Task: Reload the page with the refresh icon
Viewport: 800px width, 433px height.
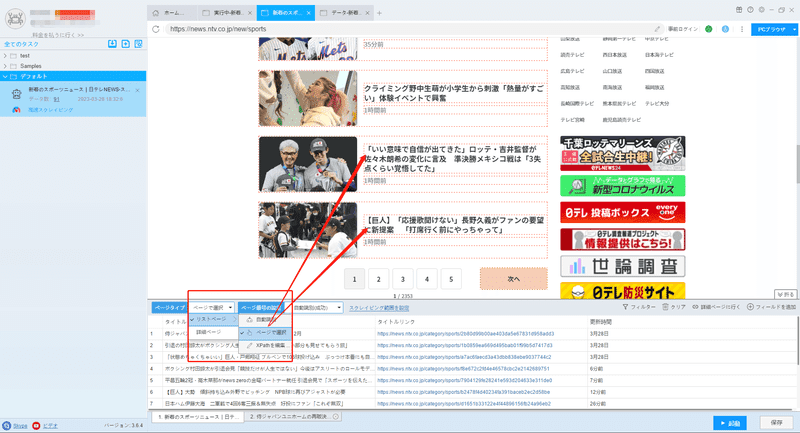Action: [x=156, y=29]
